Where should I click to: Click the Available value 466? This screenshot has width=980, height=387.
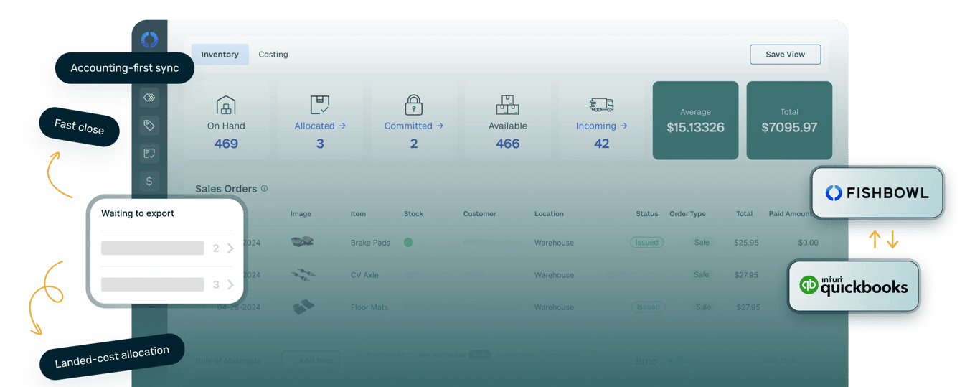pos(507,144)
